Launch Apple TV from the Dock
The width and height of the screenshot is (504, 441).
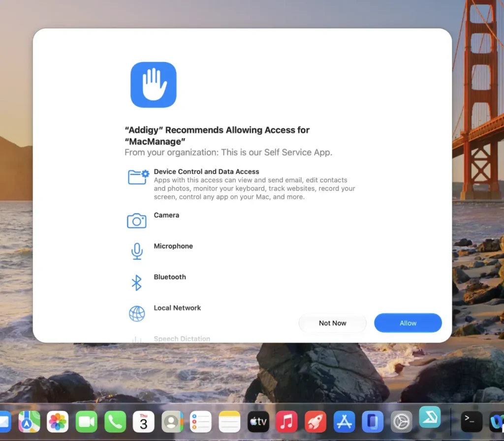point(258,421)
